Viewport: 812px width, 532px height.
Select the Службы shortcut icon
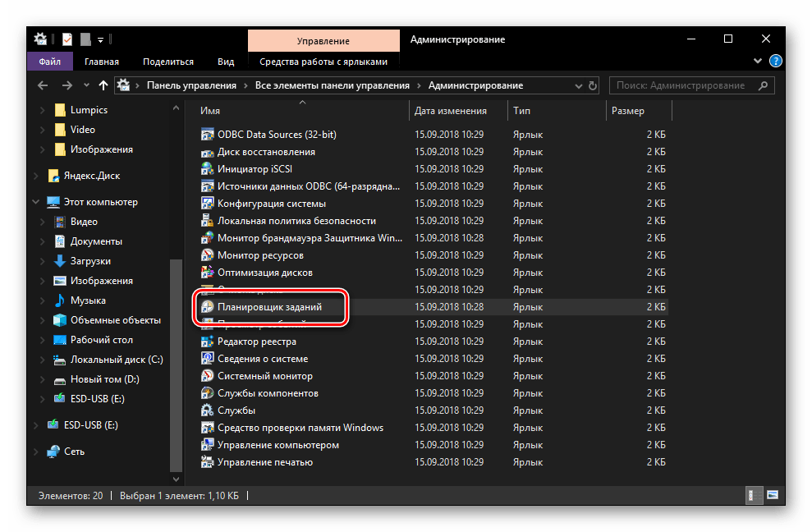pyautogui.click(x=208, y=410)
